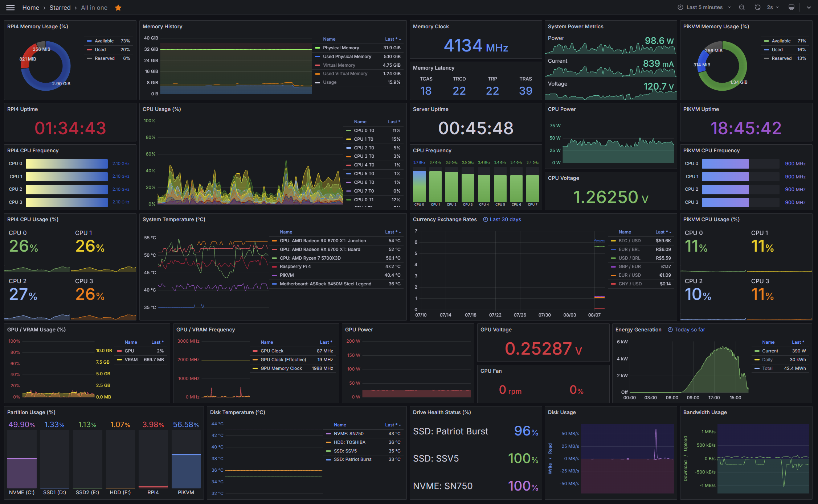
Task: Unstar the dashboard with the orange star
Action: tap(118, 8)
